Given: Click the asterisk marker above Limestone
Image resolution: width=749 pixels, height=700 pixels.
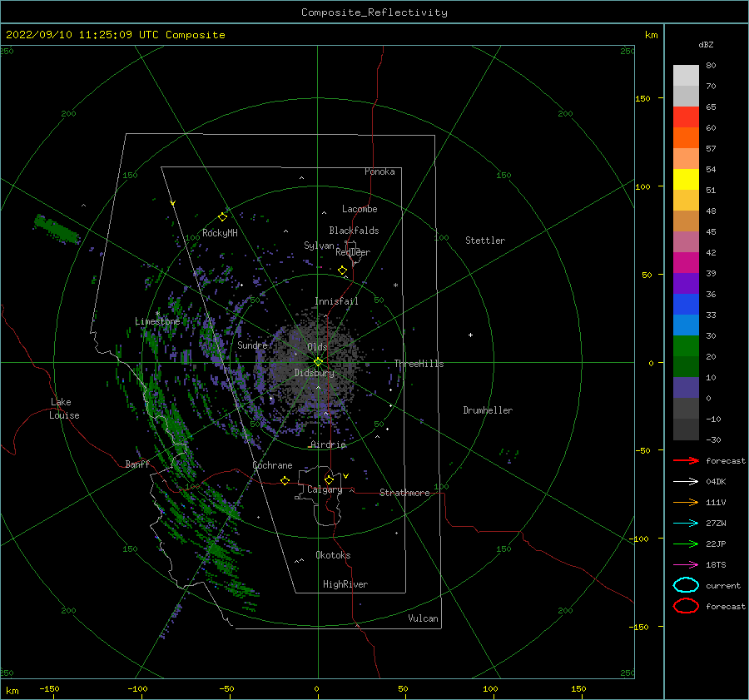Looking at the screenshot, I should pos(157,314).
